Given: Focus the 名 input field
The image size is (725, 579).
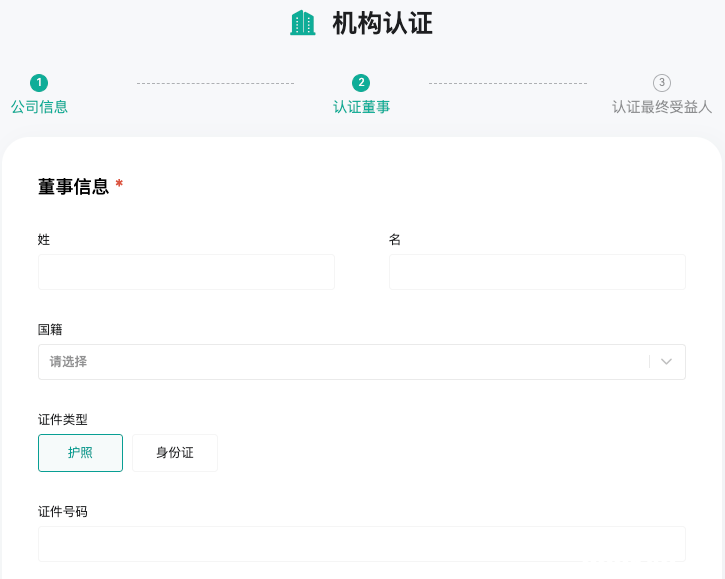Looking at the screenshot, I should (537, 272).
